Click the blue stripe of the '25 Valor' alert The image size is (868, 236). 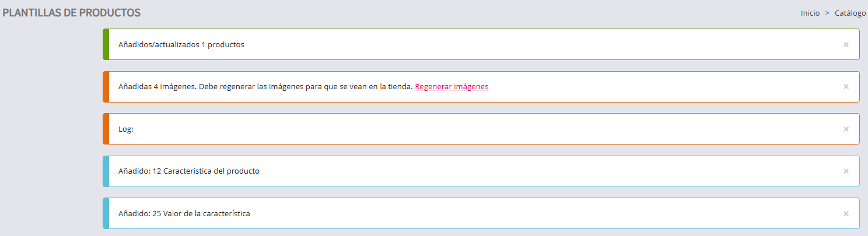(x=106, y=213)
